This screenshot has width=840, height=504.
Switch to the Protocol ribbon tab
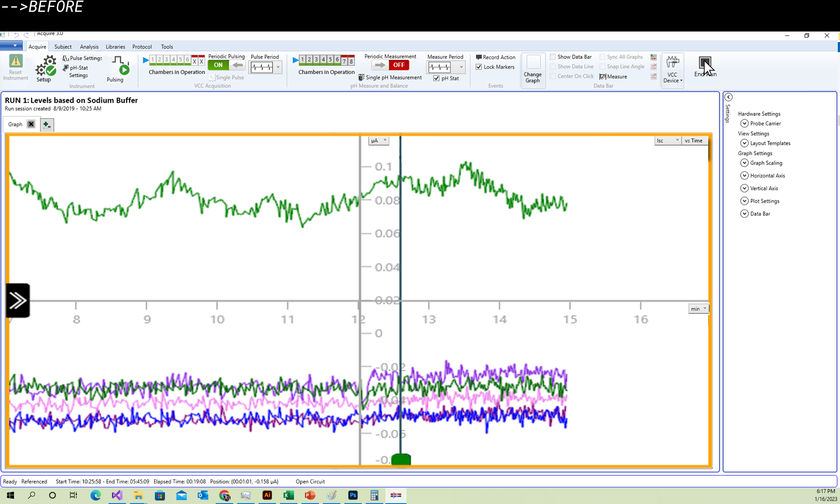pos(142,46)
